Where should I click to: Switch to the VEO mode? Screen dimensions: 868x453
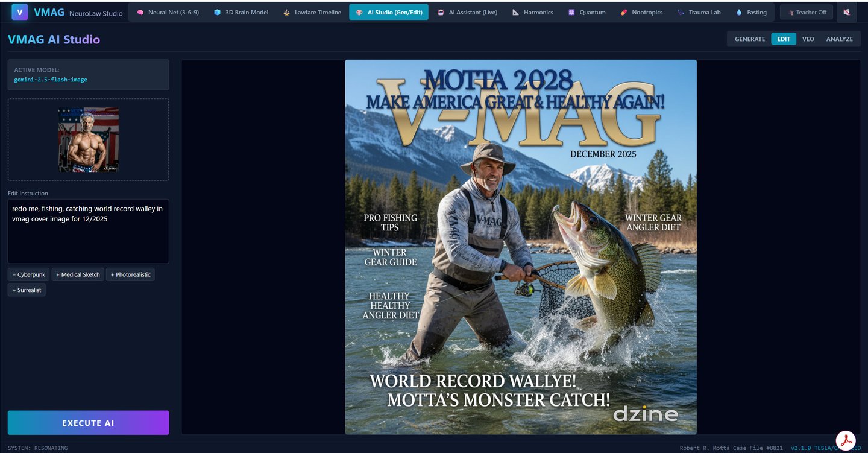[808, 39]
